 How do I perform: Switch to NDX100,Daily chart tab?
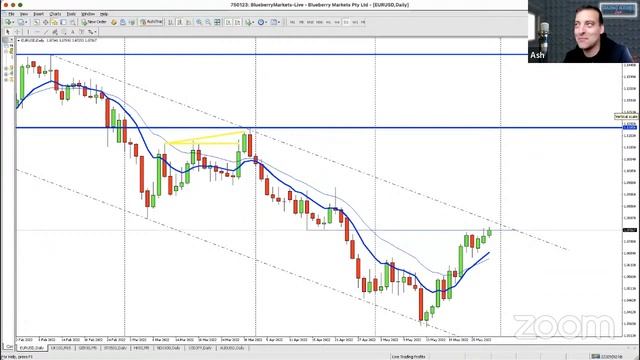click(168, 348)
